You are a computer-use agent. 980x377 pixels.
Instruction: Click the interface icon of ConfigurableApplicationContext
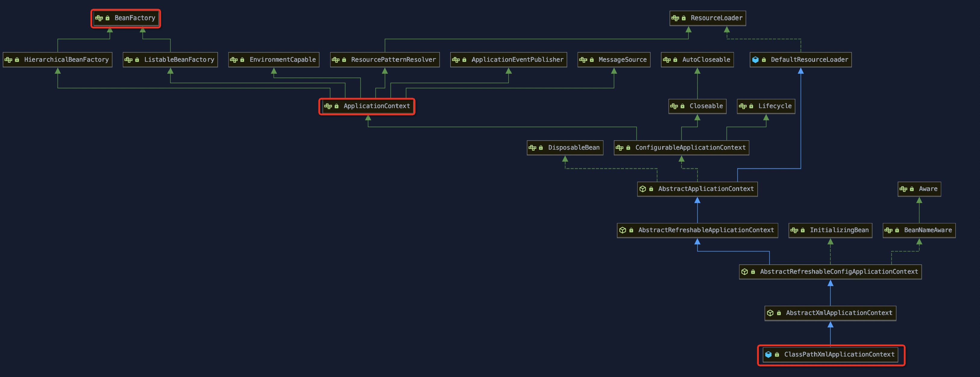(x=620, y=148)
